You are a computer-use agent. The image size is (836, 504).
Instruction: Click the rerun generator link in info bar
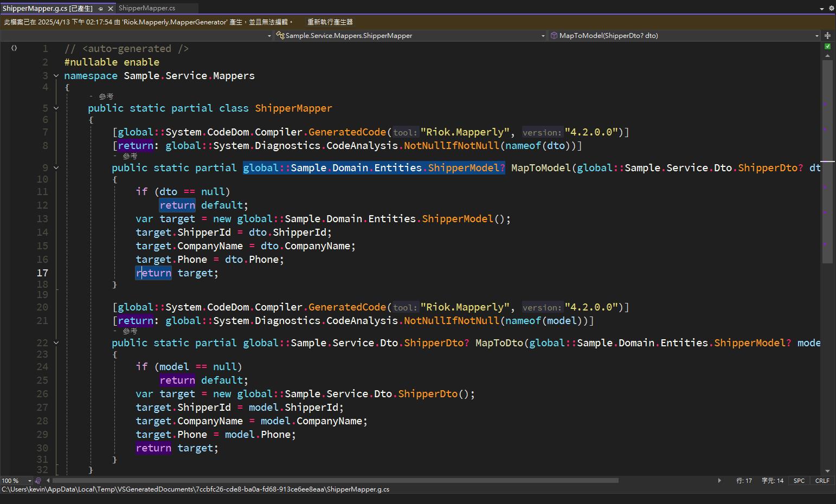coord(330,22)
